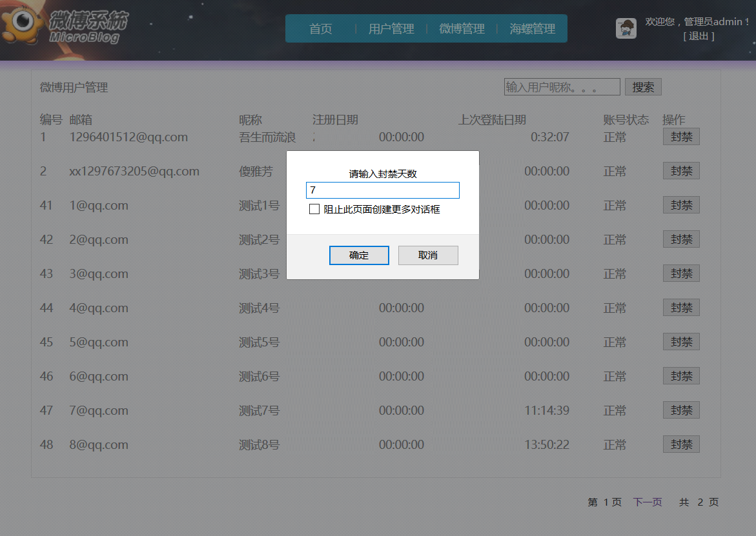Viewport: 756px width, 536px height.
Task: Open the 首页 menu item
Action: 321,29
